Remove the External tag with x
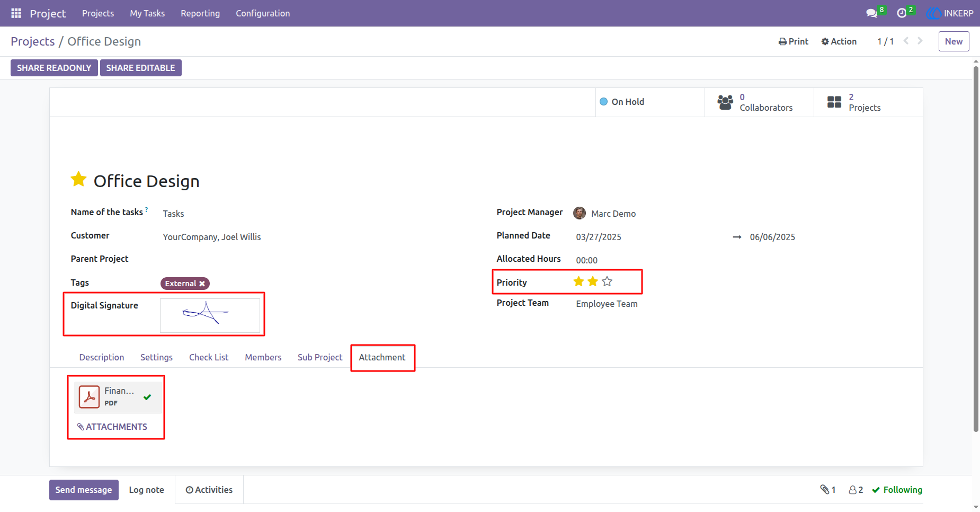 coord(202,284)
